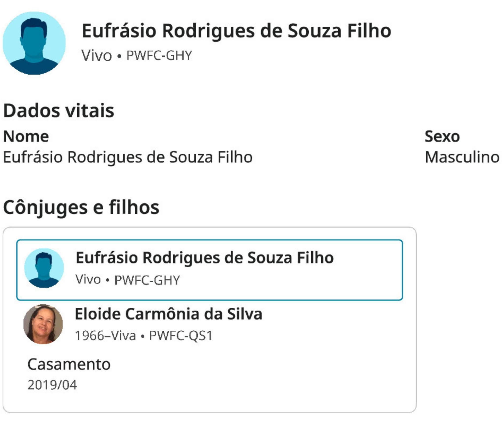This screenshot has width=504, height=423.
Task: Open Eloide Carmônia da Silva's person page
Action: [x=168, y=314]
